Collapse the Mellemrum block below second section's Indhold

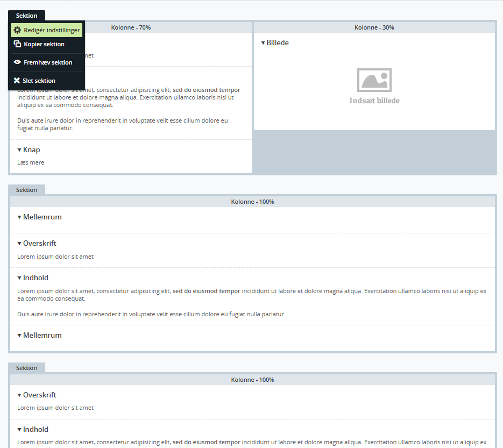point(19,336)
